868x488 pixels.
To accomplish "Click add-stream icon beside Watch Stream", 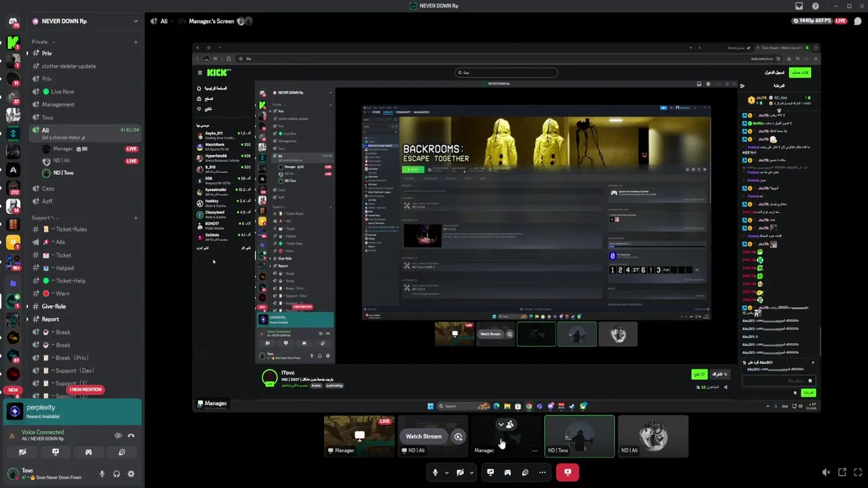I will click(458, 436).
